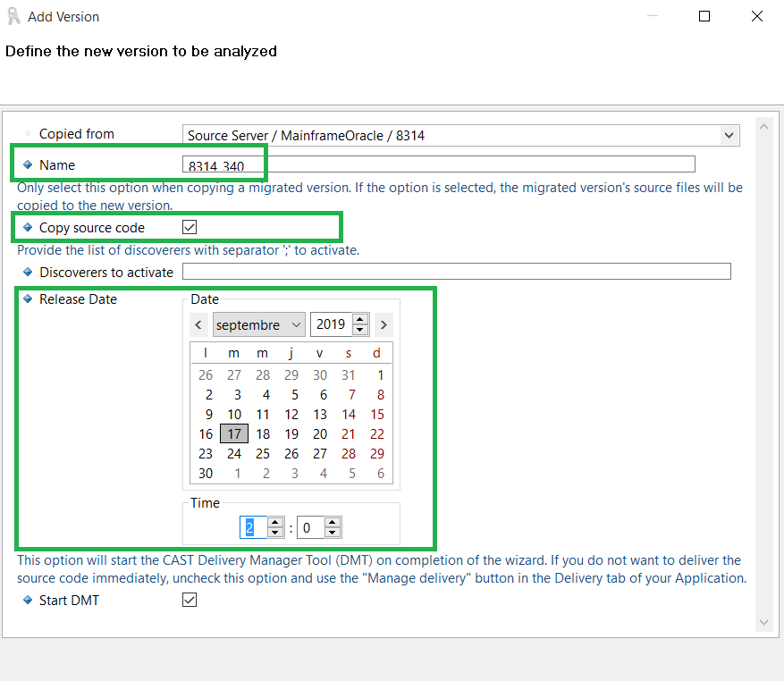Decrease the year 2019 spinner
The image size is (784, 681).
[360, 331]
